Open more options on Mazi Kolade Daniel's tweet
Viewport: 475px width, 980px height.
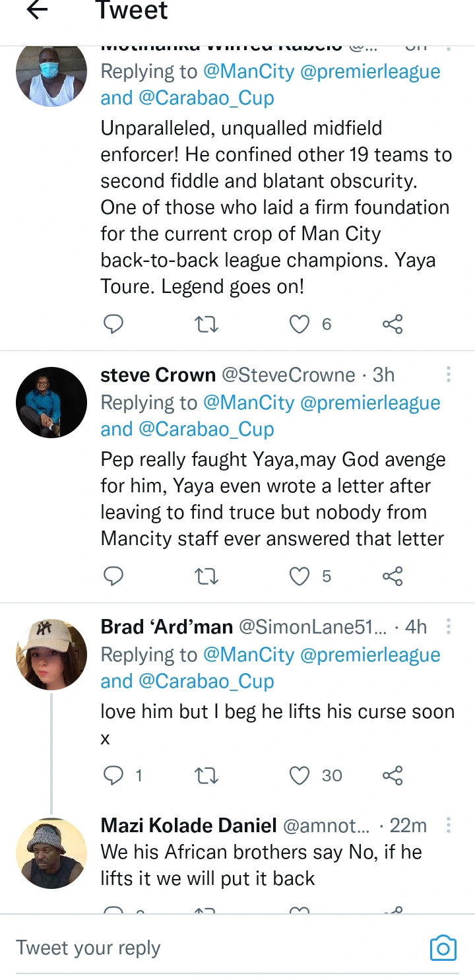pyautogui.click(x=449, y=826)
